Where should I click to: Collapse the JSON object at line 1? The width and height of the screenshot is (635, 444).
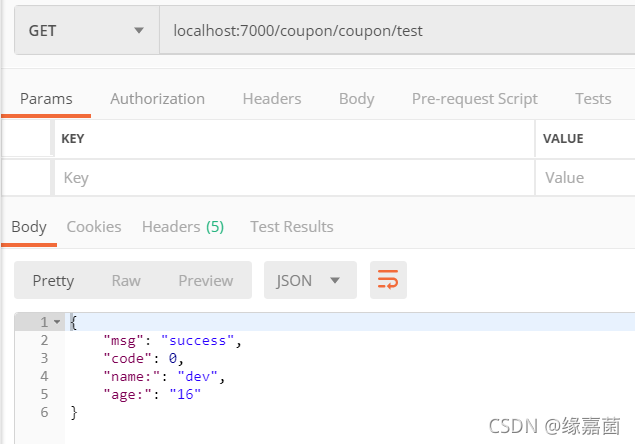tap(57, 322)
